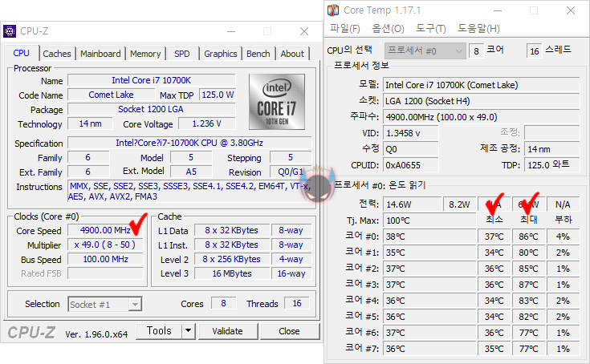Click 코어 #0 current temperature 38℃
This screenshot has height=364, width=590.
click(429, 237)
